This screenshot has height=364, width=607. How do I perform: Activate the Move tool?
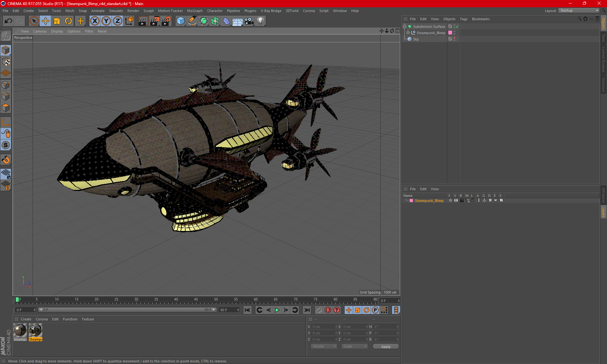click(x=46, y=21)
